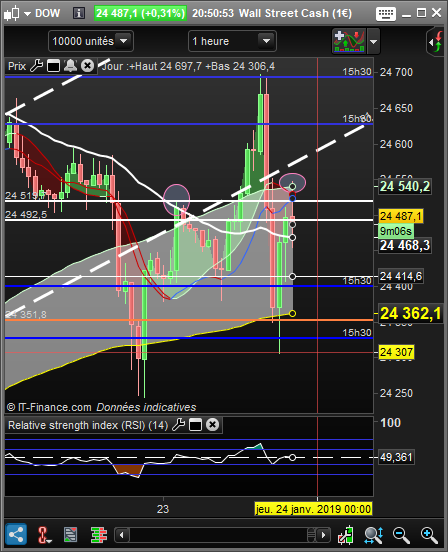Click the IT-Finance.com copyright text

click(x=49, y=407)
